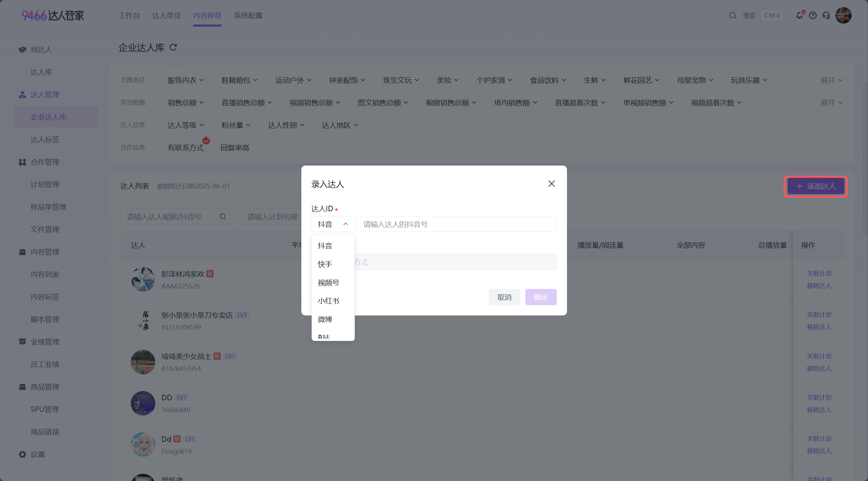The width and height of the screenshot is (868, 481).
Task: Click the 请输入达人昵称/抖音号 search field
Action: [x=176, y=216]
